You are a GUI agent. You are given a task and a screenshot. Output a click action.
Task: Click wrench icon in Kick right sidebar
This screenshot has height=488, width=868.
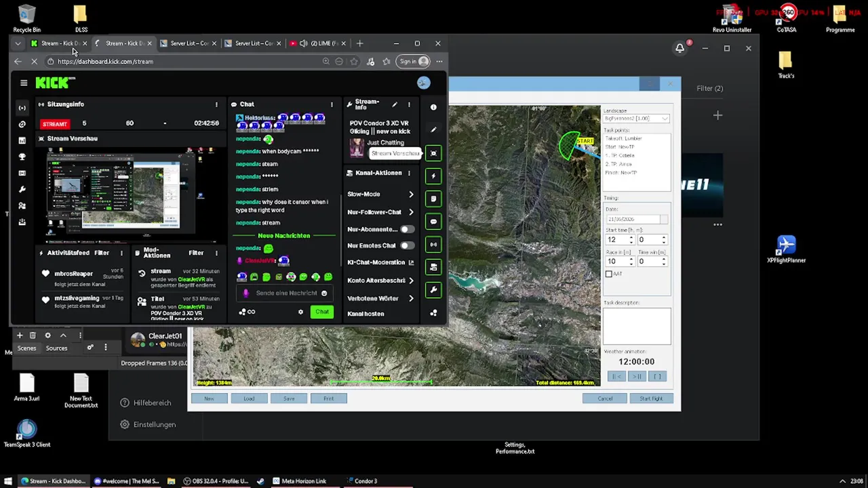(433, 290)
